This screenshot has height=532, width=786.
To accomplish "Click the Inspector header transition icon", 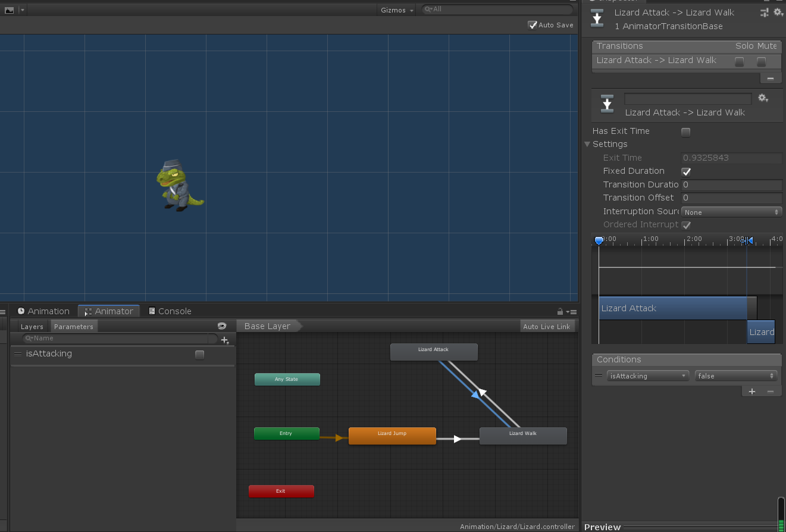I will [597, 18].
